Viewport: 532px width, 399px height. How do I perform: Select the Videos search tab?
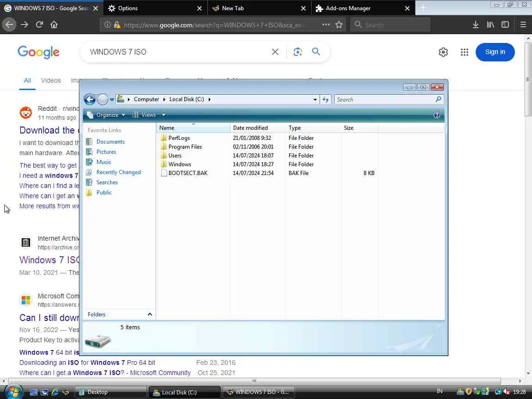[x=51, y=80]
